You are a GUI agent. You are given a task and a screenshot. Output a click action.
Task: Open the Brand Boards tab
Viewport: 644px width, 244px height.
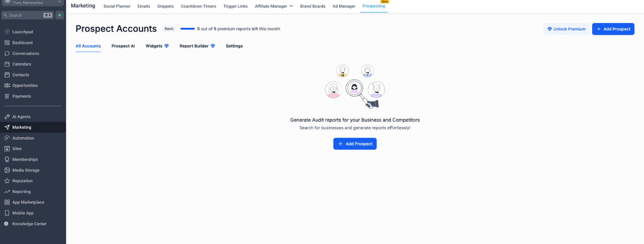(x=313, y=6)
